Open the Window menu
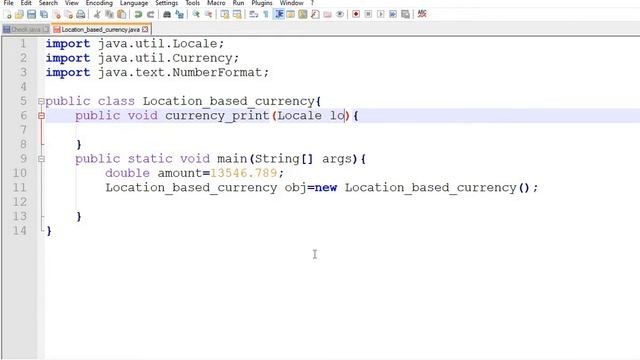The image size is (640, 360). click(291, 3)
